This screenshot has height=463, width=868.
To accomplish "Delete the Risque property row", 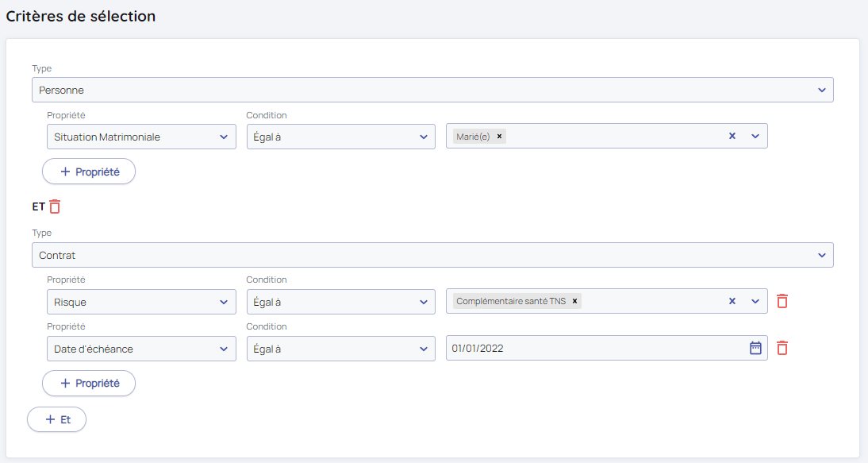I will pos(782,301).
